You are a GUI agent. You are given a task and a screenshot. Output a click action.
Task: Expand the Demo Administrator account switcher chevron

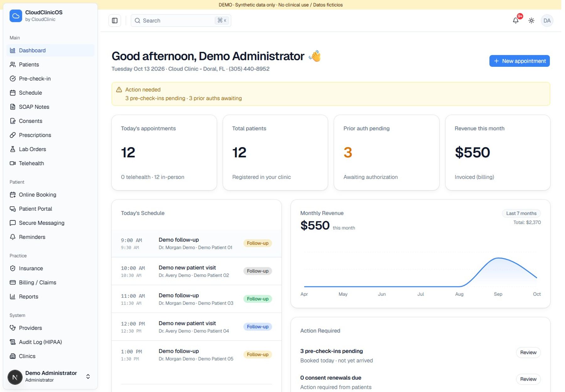coord(88,376)
